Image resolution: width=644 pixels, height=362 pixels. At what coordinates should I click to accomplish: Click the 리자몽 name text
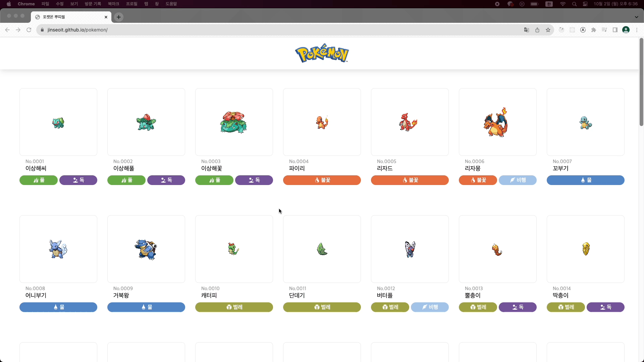tap(473, 168)
